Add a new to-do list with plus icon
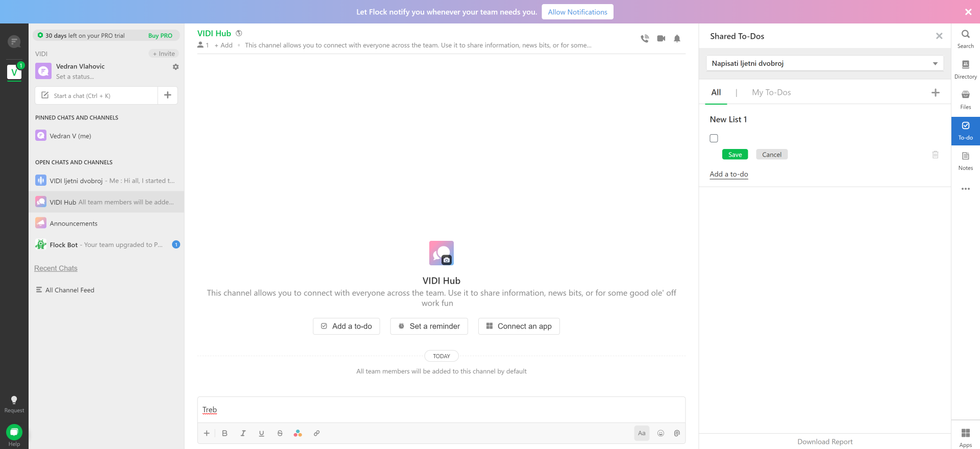Screen dimensions: 980x449 tap(935, 92)
